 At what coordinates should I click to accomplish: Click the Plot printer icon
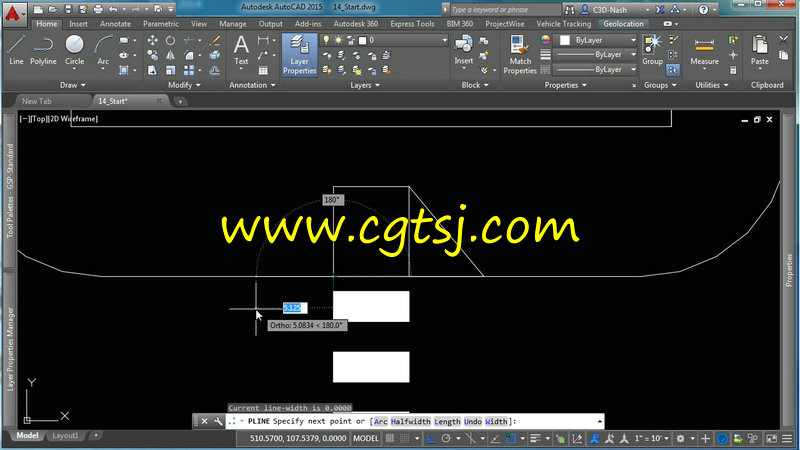[98, 9]
